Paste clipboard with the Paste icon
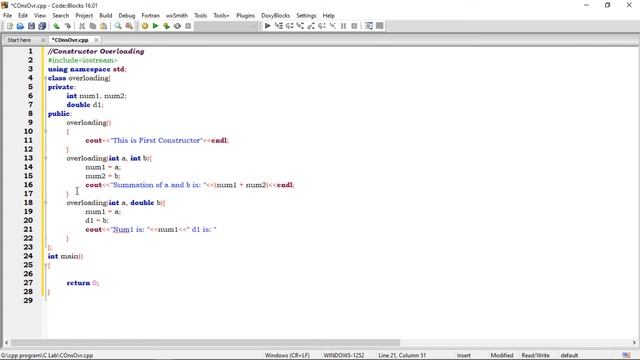The image size is (640, 360). point(104,26)
